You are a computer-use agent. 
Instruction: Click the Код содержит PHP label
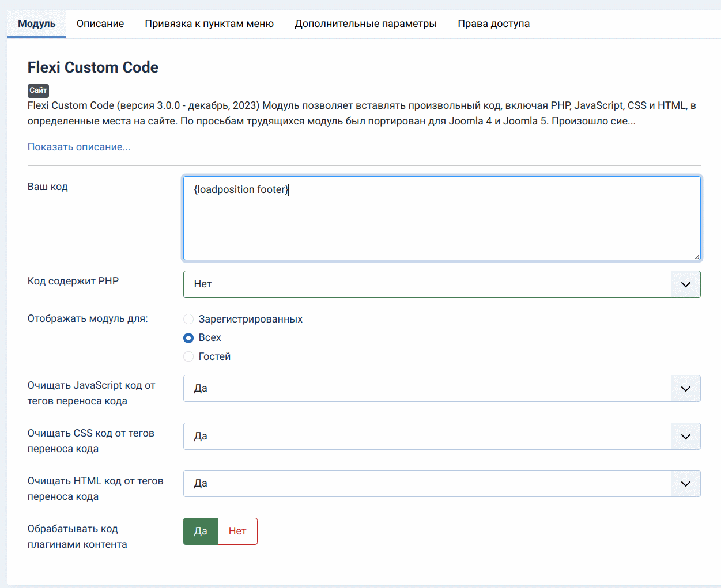click(73, 281)
